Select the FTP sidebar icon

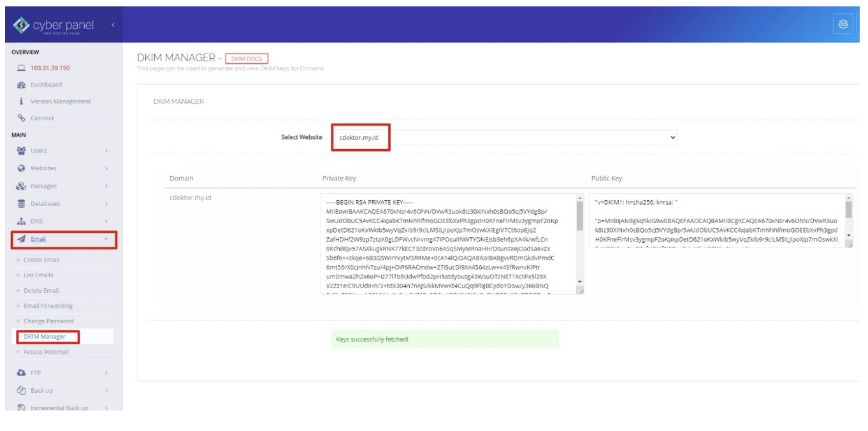20,372
